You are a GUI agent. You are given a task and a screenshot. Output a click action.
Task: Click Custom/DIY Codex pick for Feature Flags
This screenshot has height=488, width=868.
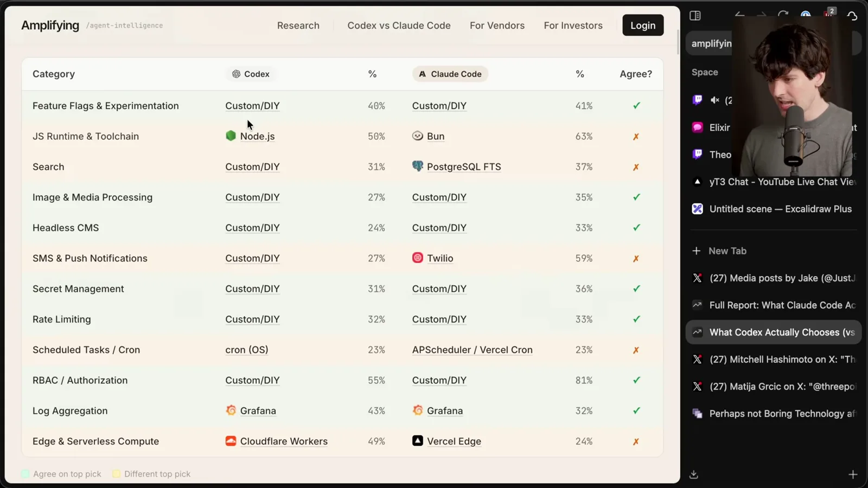(x=252, y=106)
